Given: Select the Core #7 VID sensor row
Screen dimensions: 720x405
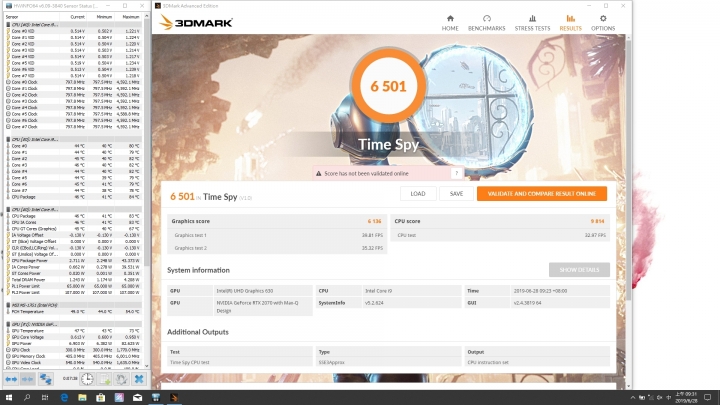Looking at the screenshot, I should (x=73, y=76).
